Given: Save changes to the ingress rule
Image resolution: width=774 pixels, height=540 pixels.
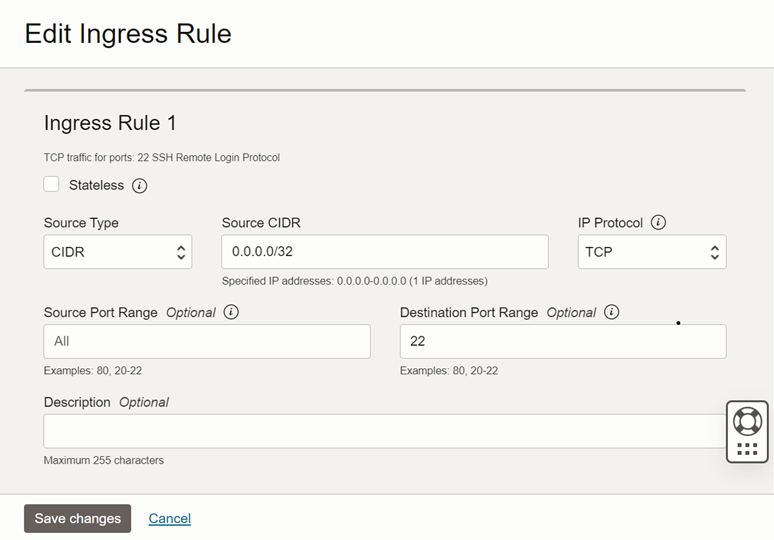Looking at the screenshot, I should pos(77,518).
